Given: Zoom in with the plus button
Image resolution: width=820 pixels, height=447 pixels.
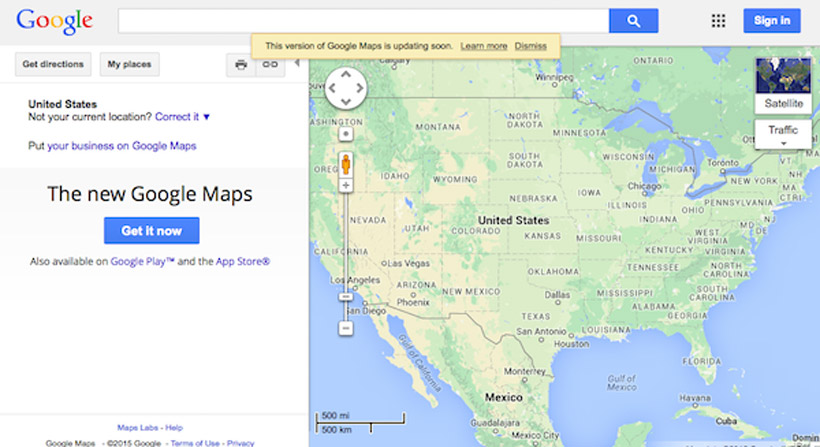Looking at the screenshot, I should click(346, 186).
